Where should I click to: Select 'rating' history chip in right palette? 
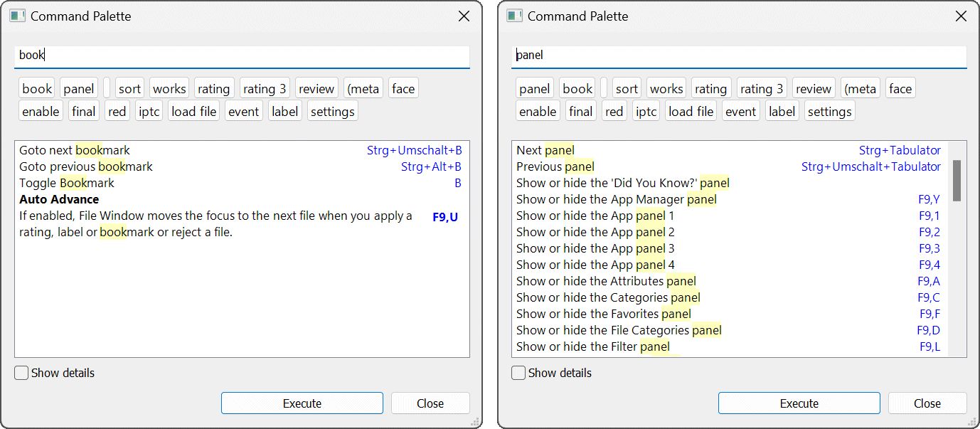point(711,89)
